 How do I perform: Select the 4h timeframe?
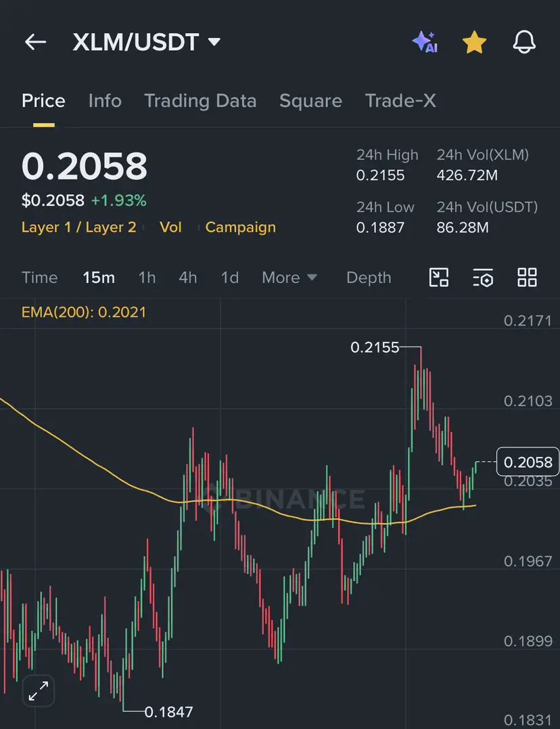point(188,278)
